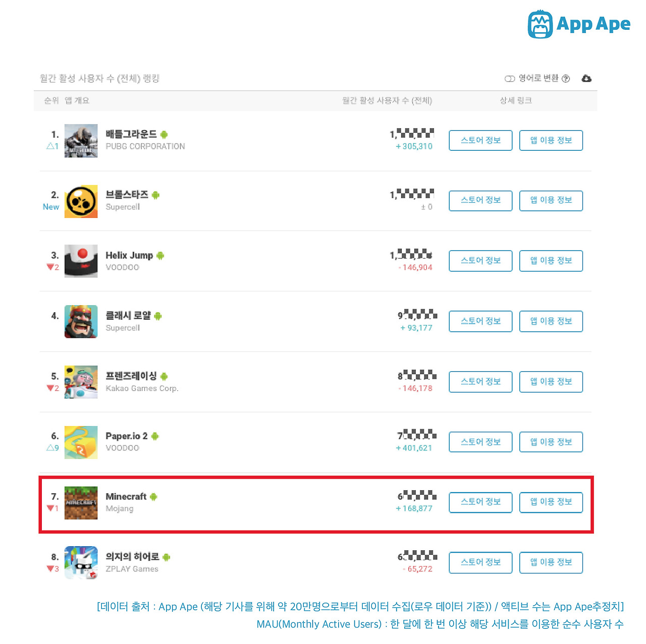This screenshot has width=646, height=644.
Task: Click the help icon beside 영어로 변환
Action: 566,79
